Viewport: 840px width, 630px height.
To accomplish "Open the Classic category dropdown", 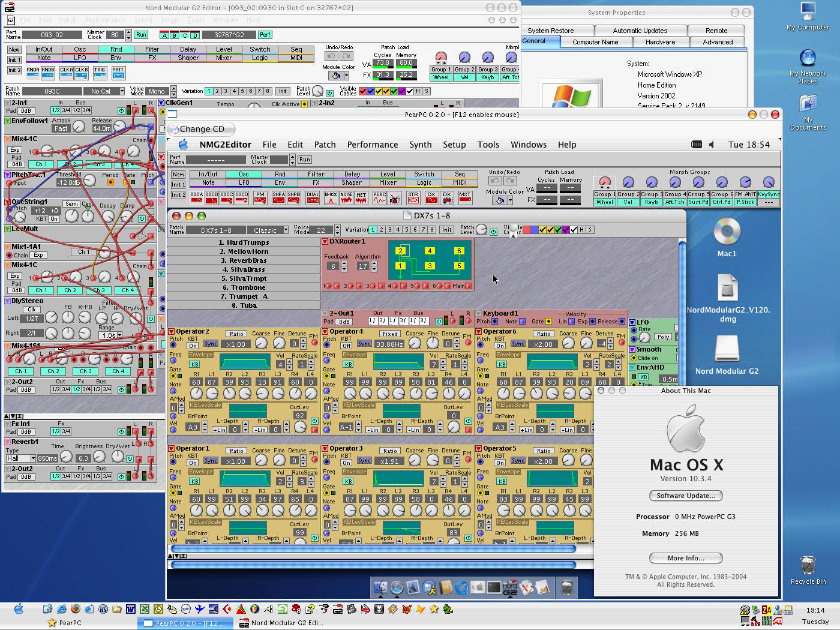I will point(285,230).
